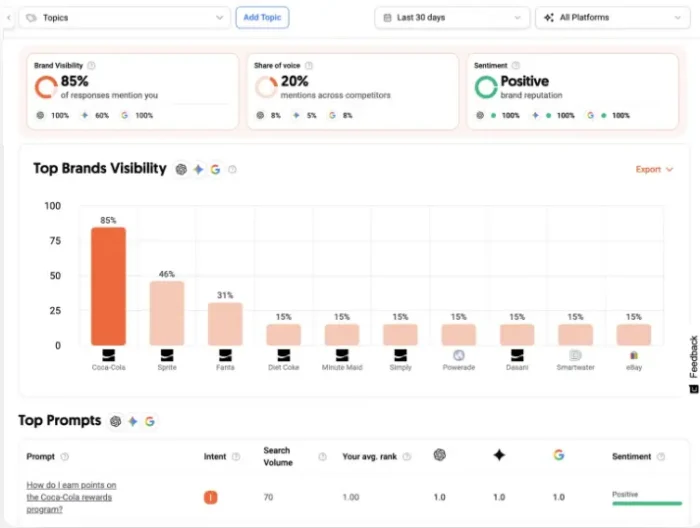The image size is (700, 528).
Task: Click the Simply brand label
Action: click(x=400, y=367)
